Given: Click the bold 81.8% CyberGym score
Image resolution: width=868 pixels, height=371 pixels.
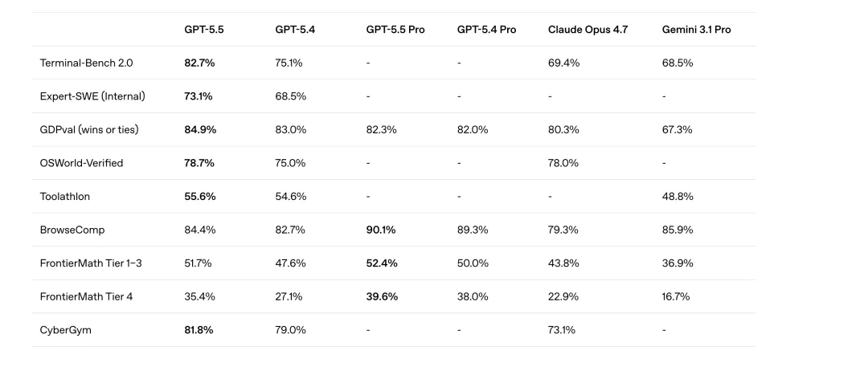Looking at the screenshot, I should coord(199,330).
